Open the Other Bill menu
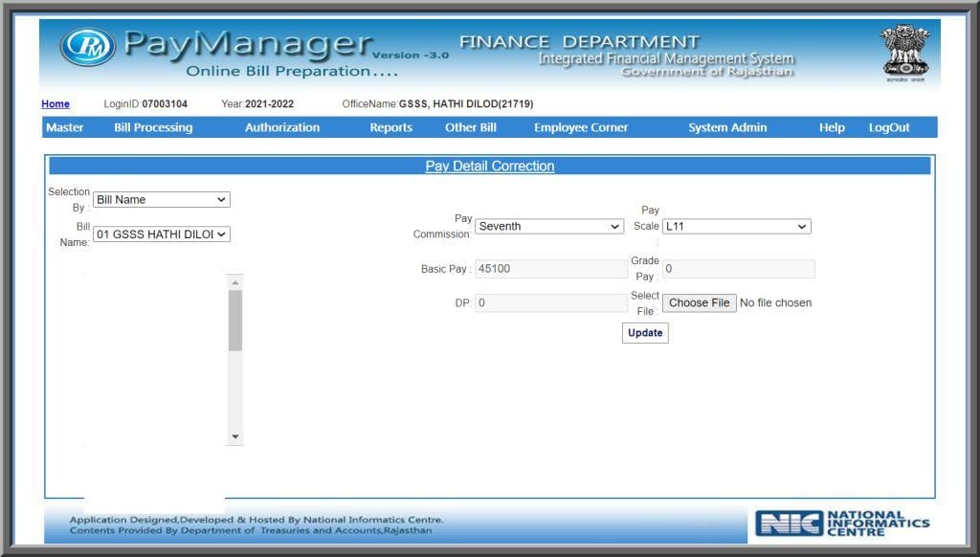 click(x=471, y=127)
